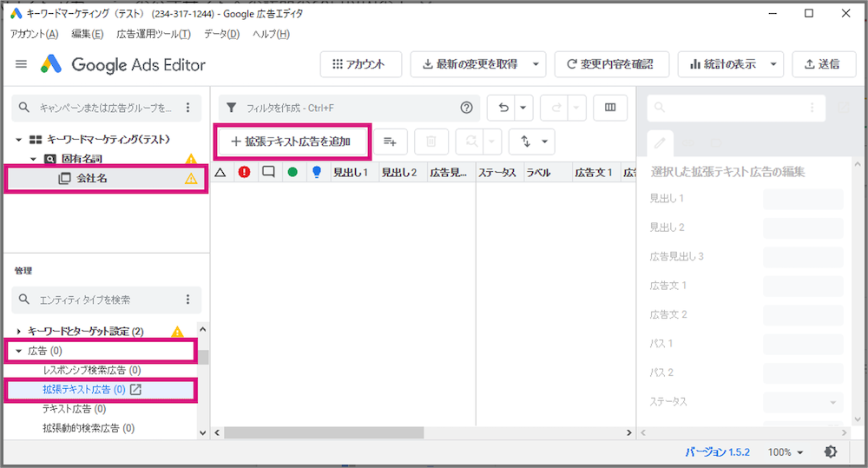Select the pencil edit tab in right panel
Image resolution: width=868 pixels, height=468 pixels.
660,143
